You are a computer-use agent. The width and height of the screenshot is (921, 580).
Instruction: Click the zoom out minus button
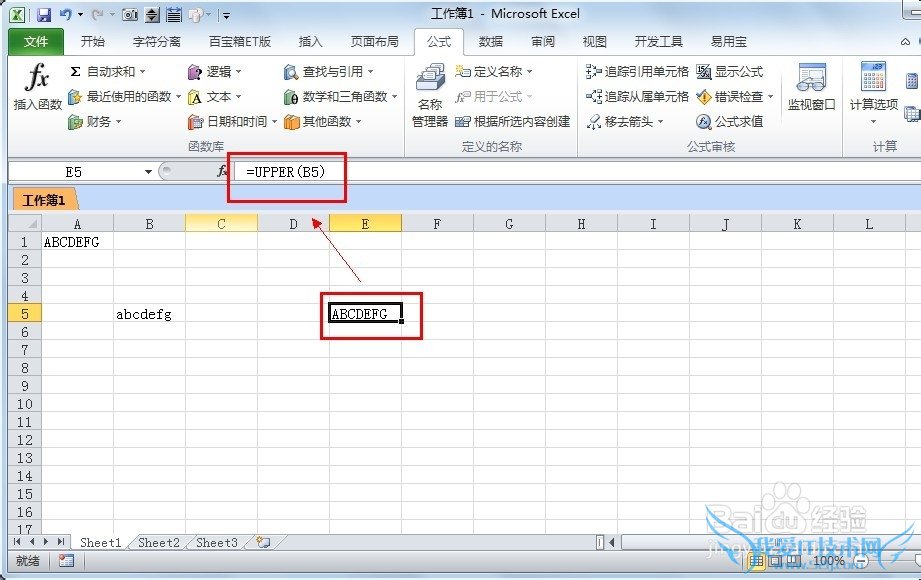(x=861, y=561)
